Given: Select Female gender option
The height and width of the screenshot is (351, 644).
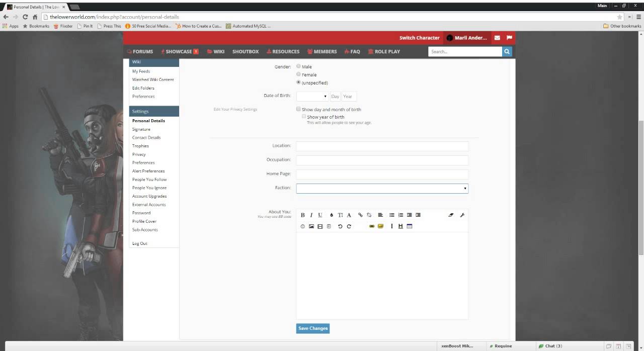Looking at the screenshot, I should coord(298,74).
